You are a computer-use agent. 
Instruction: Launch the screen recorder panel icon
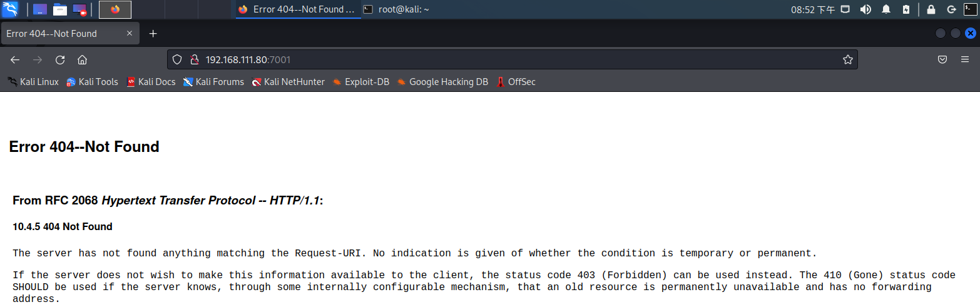pos(79,9)
